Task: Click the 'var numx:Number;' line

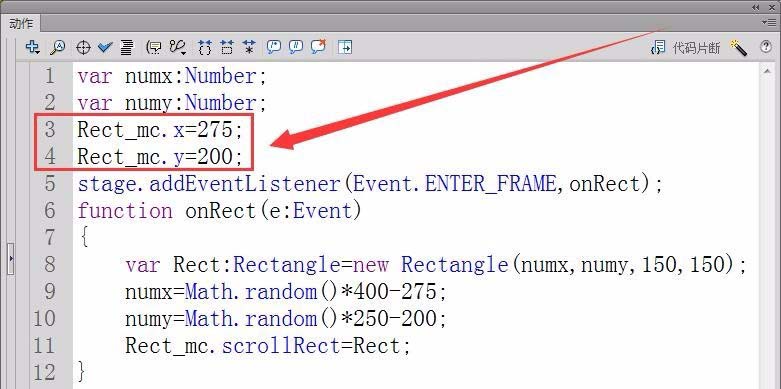Action: 172,76
